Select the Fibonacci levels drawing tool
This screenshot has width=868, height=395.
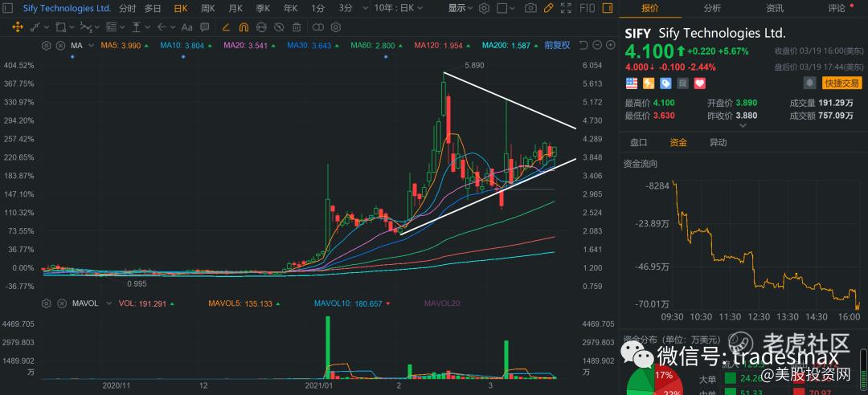pyautogui.click(x=111, y=27)
